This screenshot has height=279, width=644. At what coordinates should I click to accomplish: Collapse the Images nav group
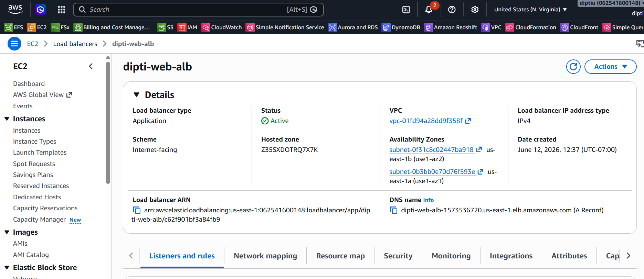click(x=7, y=232)
